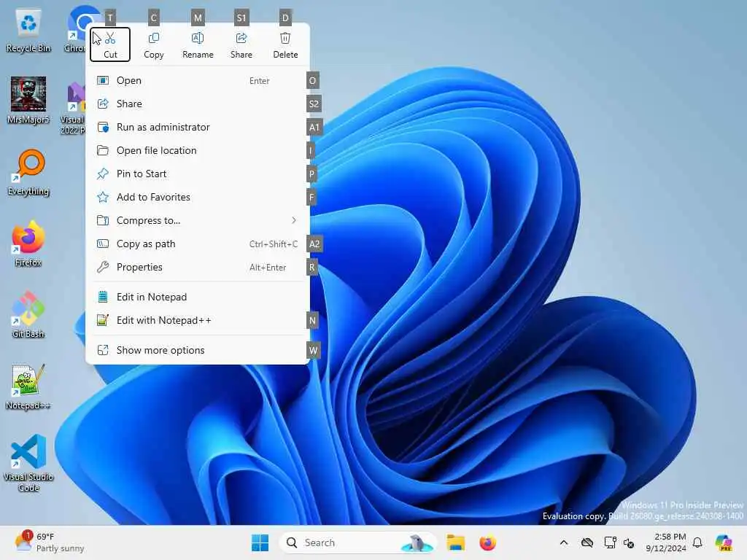
Task: Open the weather widget showing 69°F
Action: (49, 542)
